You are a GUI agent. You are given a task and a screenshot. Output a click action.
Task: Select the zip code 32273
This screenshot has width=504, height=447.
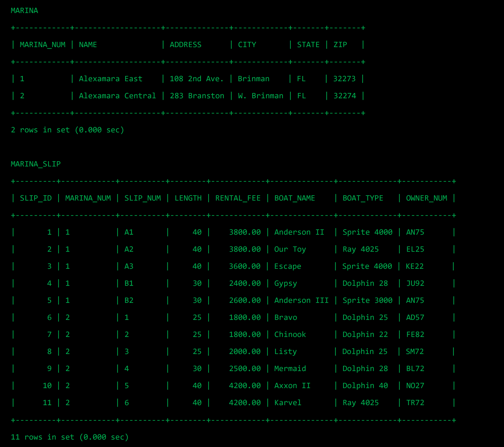point(344,78)
